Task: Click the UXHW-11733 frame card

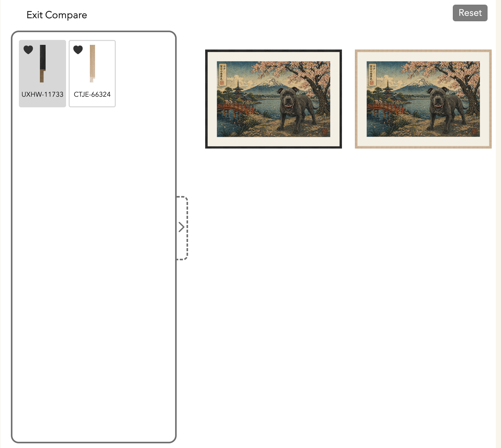Action: click(x=42, y=74)
